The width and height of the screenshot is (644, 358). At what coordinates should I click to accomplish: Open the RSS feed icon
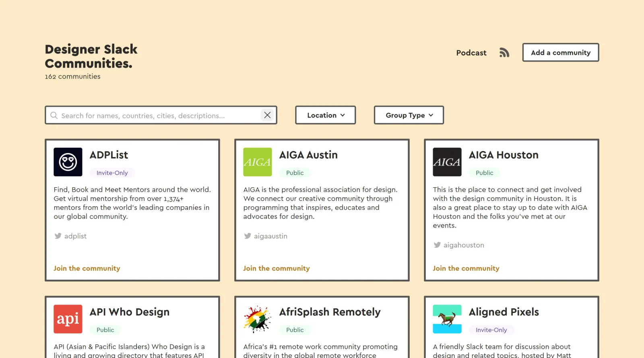pyautogui.click(x=504, y=53)
